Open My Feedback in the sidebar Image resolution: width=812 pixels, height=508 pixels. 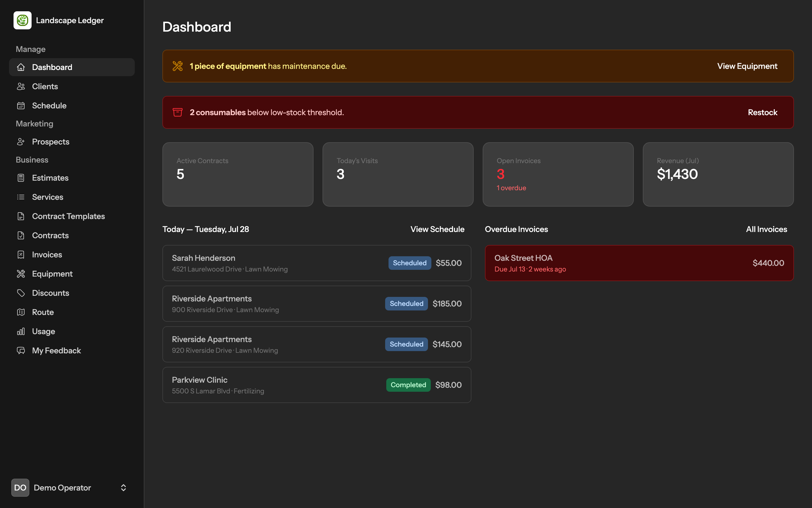pos(72,351)
